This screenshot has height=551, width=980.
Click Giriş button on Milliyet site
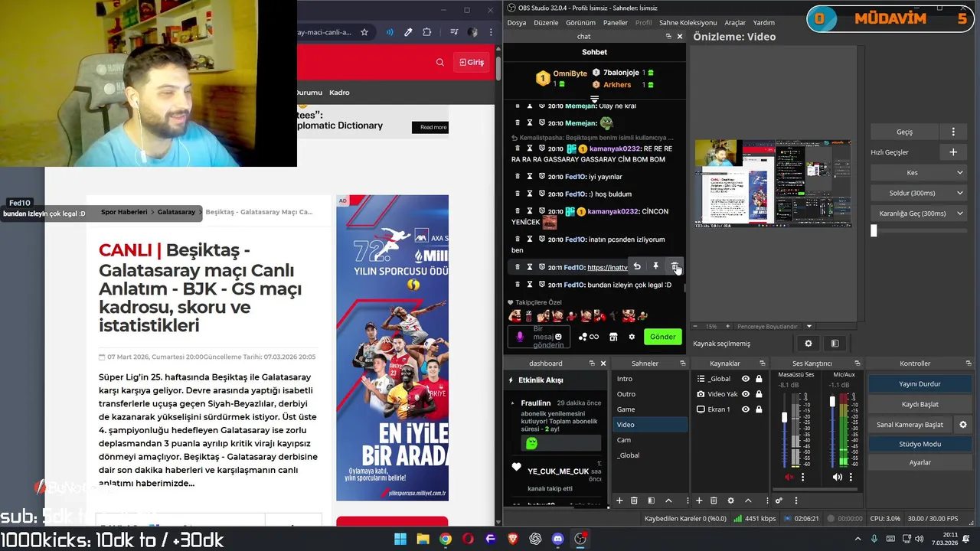(x=472, y=62)
